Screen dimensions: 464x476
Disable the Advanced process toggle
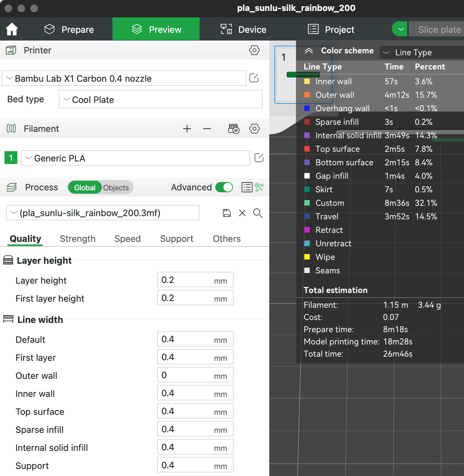pos(224,187)
